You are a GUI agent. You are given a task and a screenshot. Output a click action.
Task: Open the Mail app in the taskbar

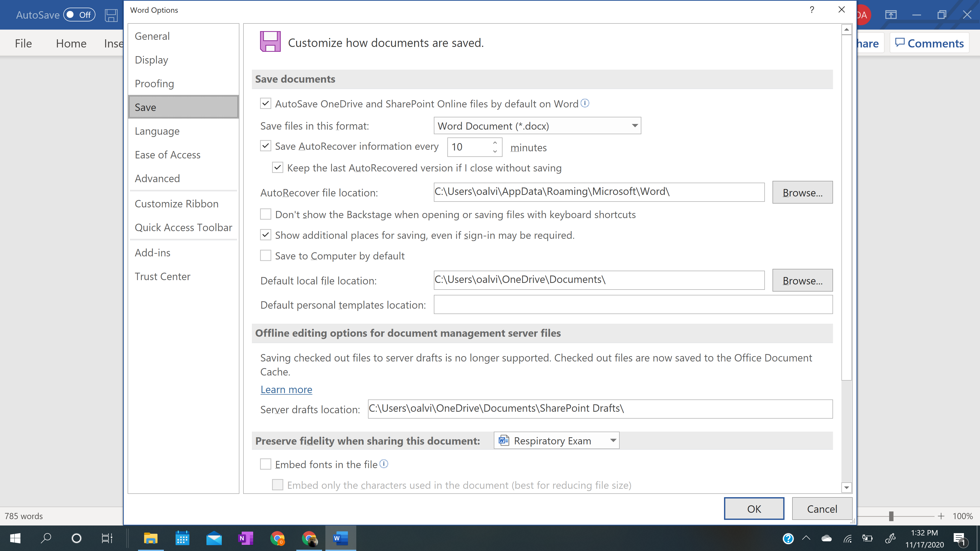(214, 538)
